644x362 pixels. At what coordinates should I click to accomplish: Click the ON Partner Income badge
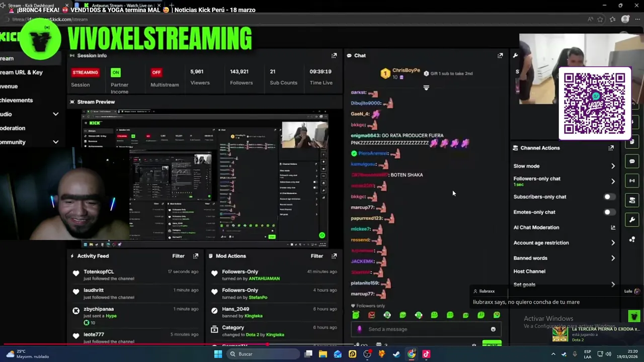click(x=116, y=72)
